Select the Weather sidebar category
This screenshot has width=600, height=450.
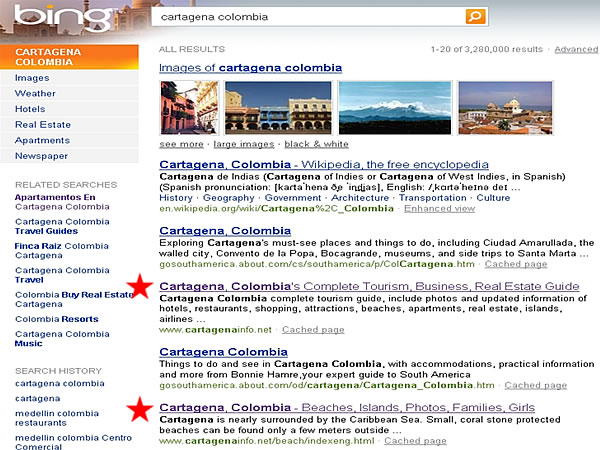35,93
